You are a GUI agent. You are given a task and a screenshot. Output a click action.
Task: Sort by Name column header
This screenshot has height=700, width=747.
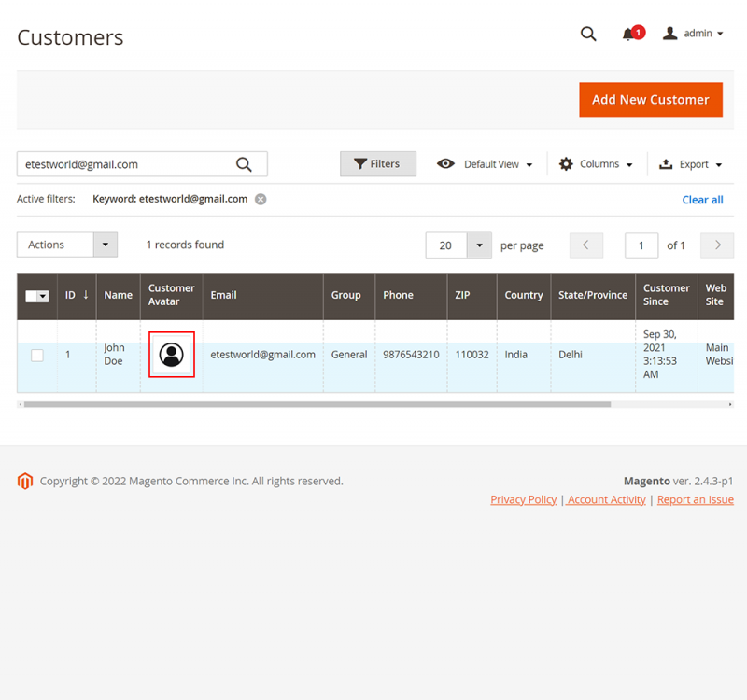click(x=119, y=295)
